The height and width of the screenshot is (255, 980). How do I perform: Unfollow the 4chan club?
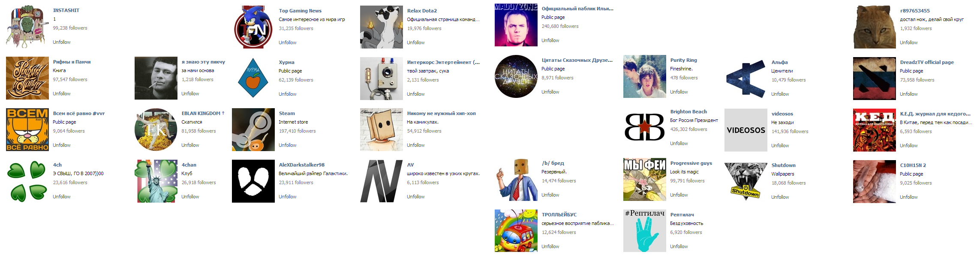pyautogui.click(x=190, y=197)
